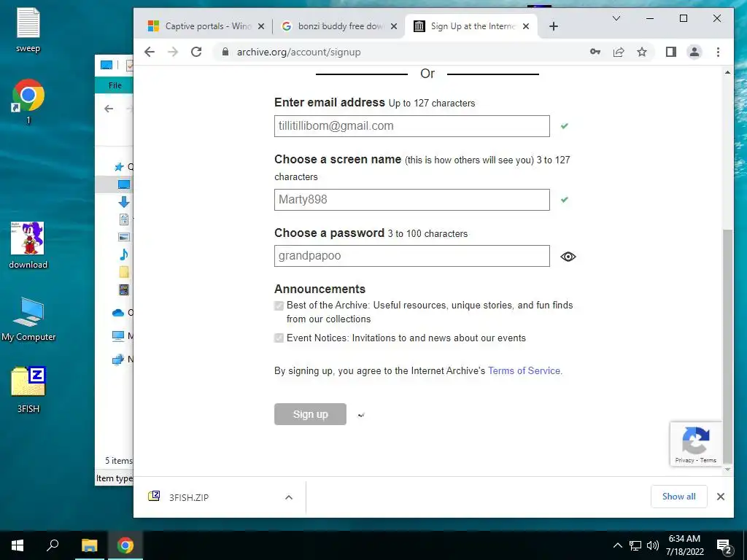Open File Explorer from the taskbar
747x560 pixels.
tap(89, 545)
